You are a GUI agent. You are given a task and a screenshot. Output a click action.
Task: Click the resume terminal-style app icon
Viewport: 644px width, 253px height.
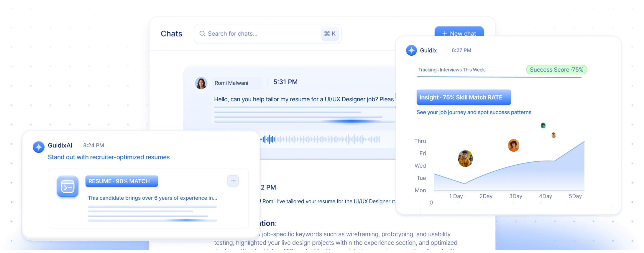(x=68, y=186)
